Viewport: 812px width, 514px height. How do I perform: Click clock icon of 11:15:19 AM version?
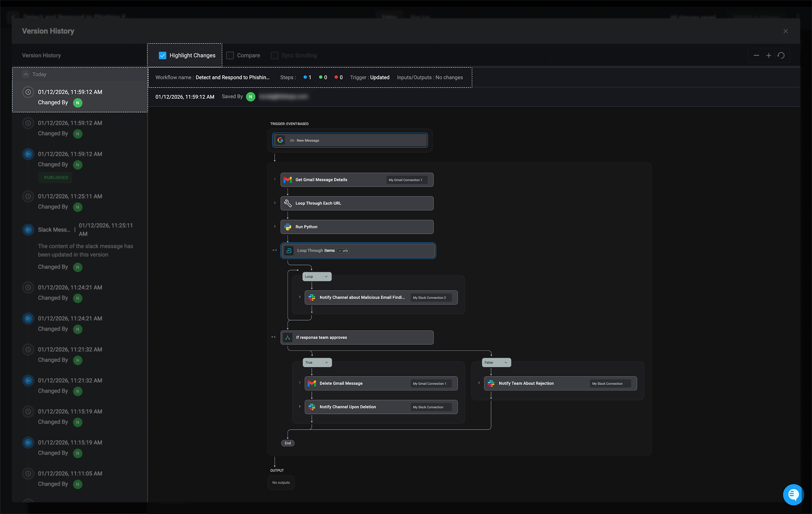pyautogui.click(x=28, y=412)
